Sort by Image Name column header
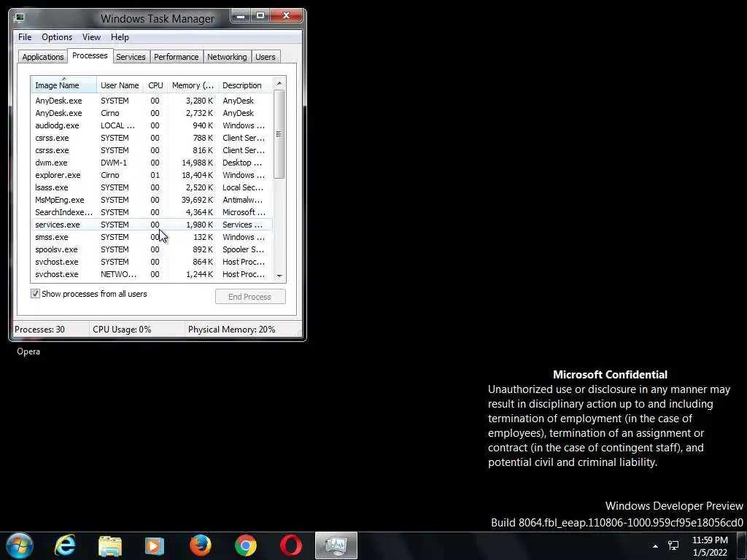Image resolution: width=747 pixels, height=560 pixels. pos(64,85)
